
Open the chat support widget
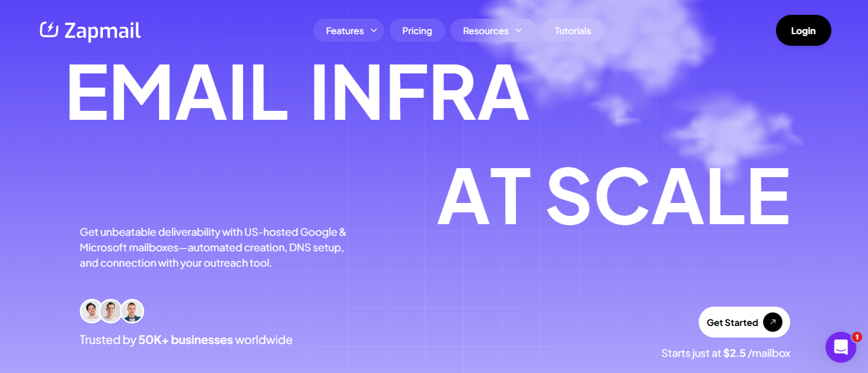(x=840, y=347)
